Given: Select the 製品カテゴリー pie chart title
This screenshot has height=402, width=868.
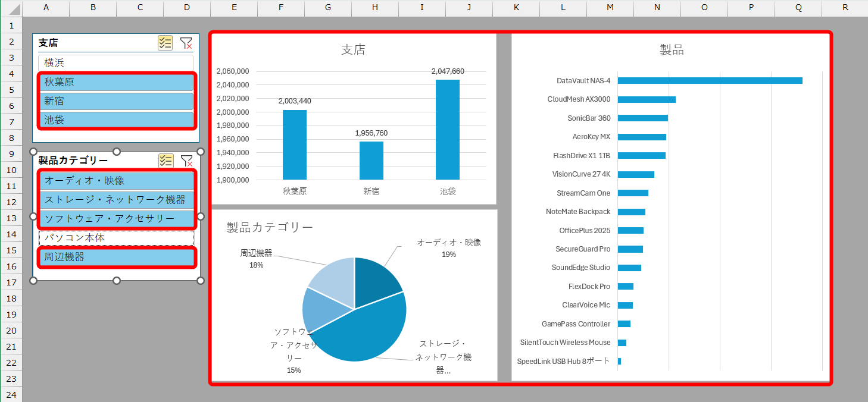Looking at the screenshot, I should pos(270,227).
